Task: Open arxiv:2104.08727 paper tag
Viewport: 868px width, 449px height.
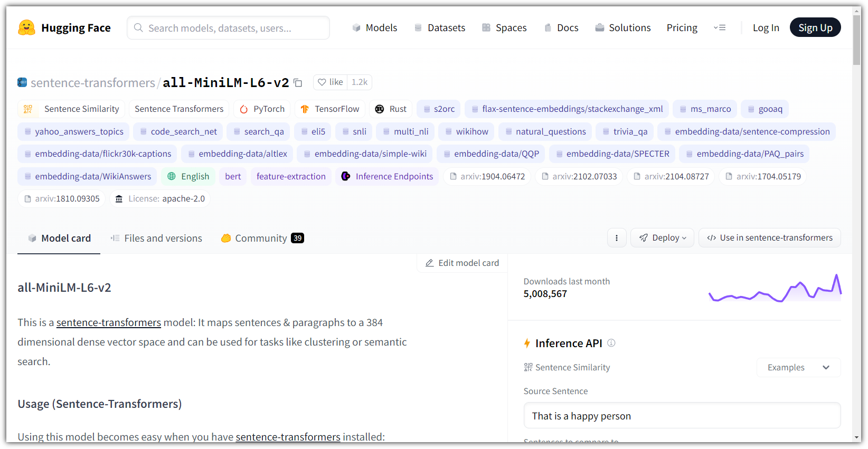Action: (x=671, y=176)
